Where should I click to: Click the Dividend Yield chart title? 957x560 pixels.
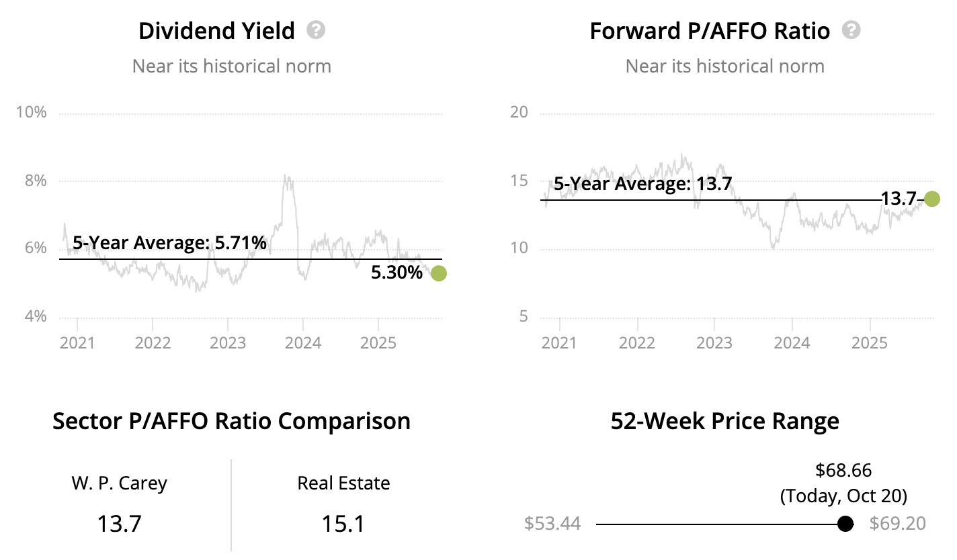pyautogui.click(x=216, y=31)
